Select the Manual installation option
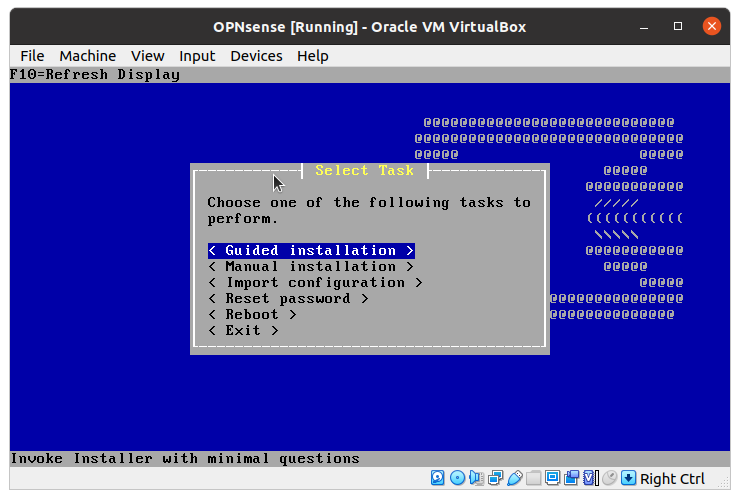This screenshot has height=499, width=740. pos(311,266)
